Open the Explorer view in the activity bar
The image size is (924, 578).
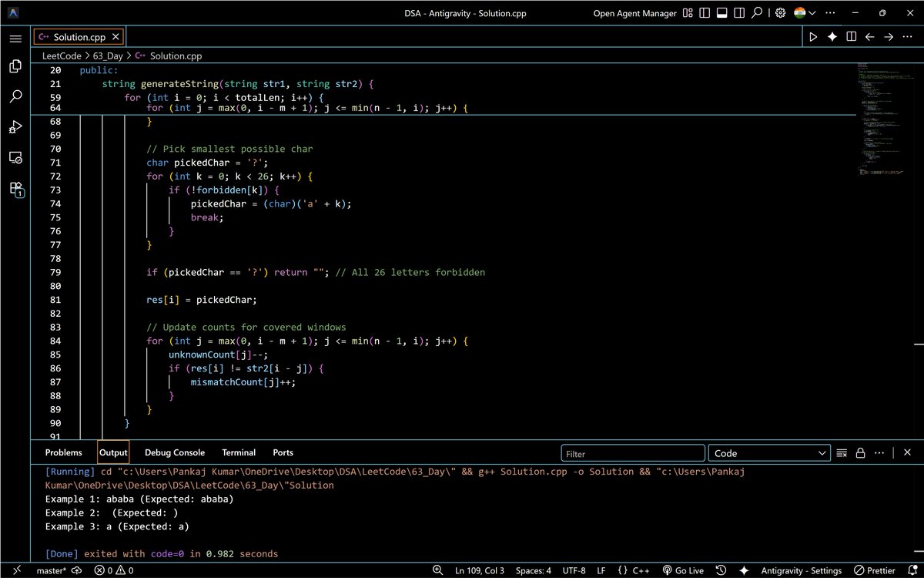[15, 66]
